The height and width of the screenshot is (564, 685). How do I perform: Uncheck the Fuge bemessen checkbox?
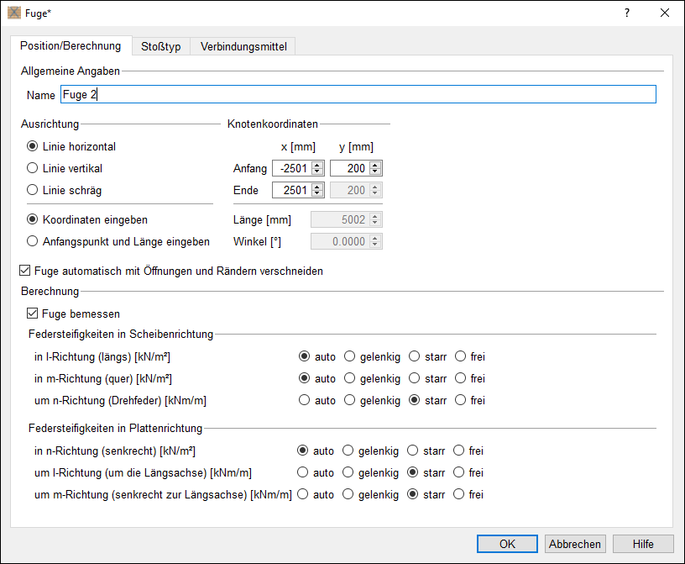[x=33, y=314]
